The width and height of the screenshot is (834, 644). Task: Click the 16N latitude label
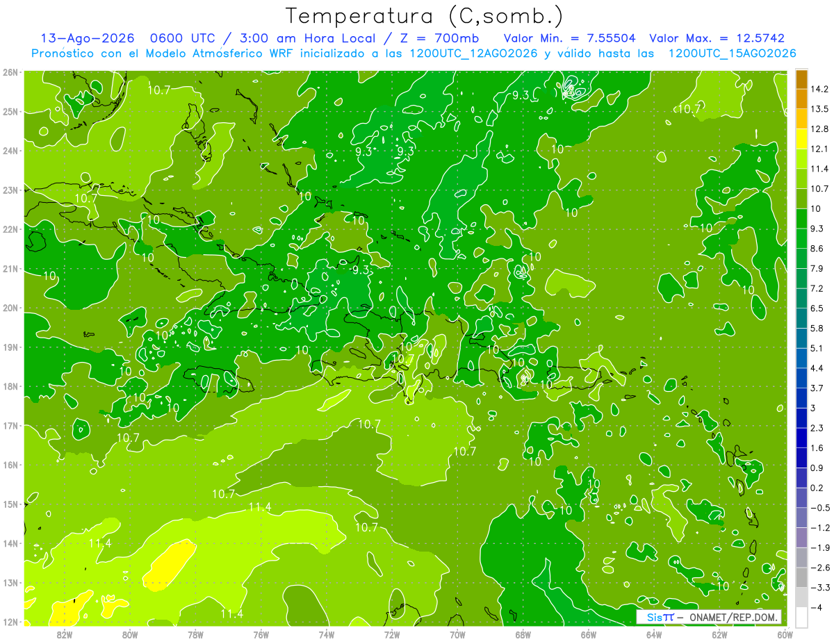[x=10, y=465]
